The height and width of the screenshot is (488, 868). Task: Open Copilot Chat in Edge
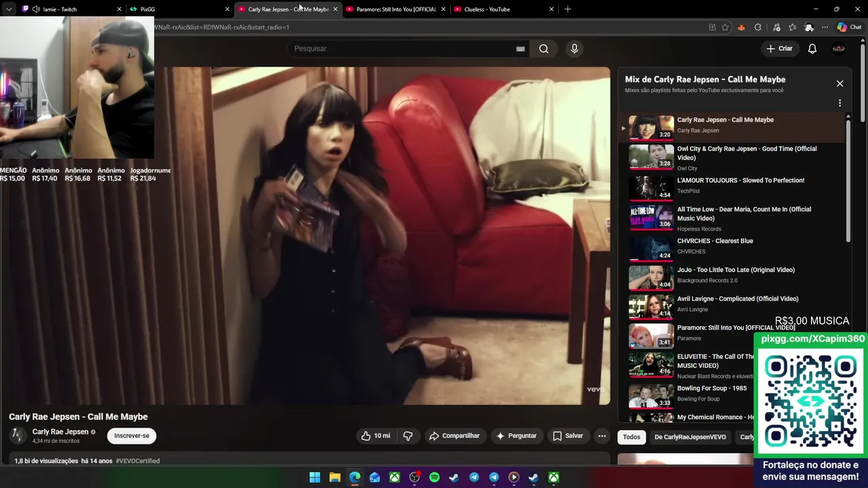(x=849, y=27)
